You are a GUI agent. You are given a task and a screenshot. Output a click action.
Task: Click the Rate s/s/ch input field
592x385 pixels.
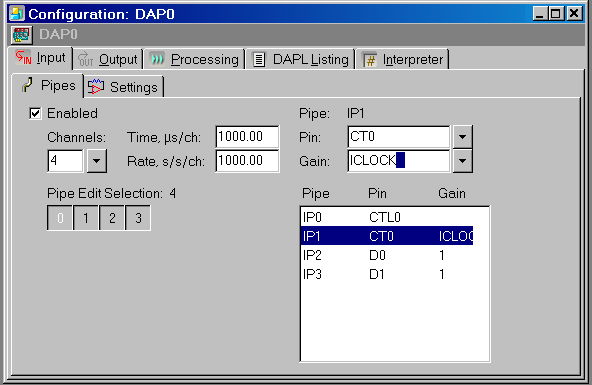pos(247,161)
